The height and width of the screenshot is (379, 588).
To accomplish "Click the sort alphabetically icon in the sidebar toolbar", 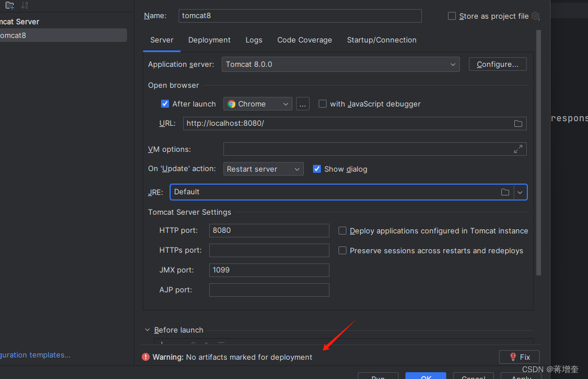I will (25, 5).
